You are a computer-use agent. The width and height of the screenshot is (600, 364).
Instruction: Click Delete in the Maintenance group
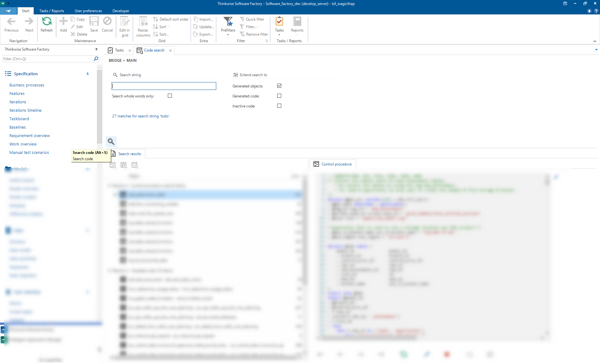click(79, 34)
